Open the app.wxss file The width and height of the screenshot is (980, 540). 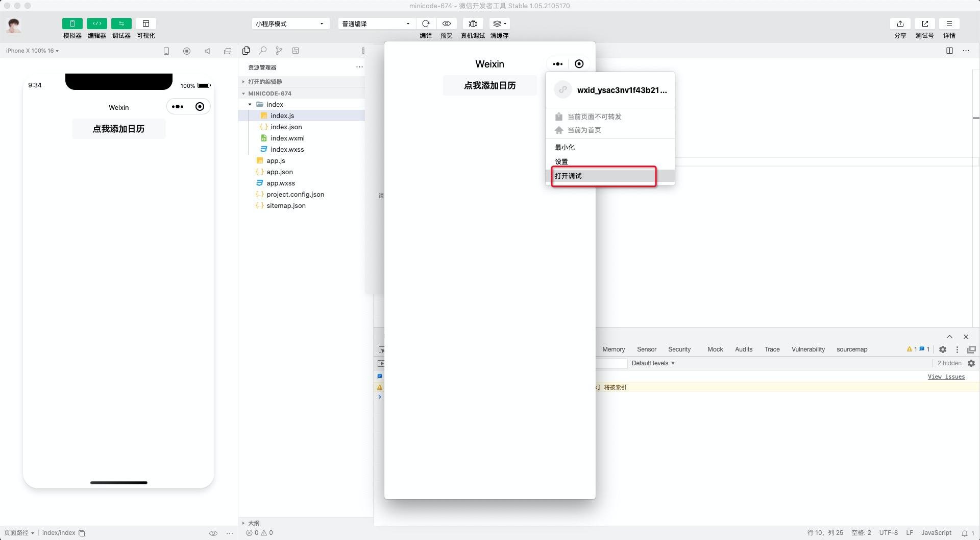[302, 183]
